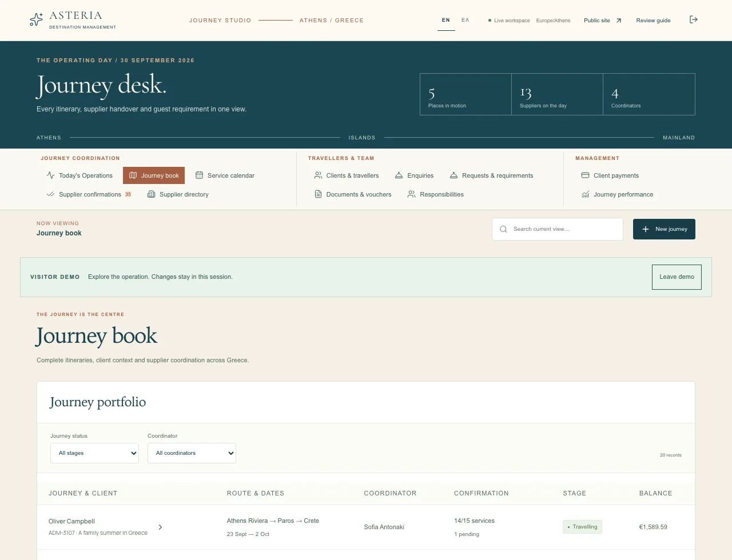
Task: Click the Search current view field
Action: pos(558,229)
